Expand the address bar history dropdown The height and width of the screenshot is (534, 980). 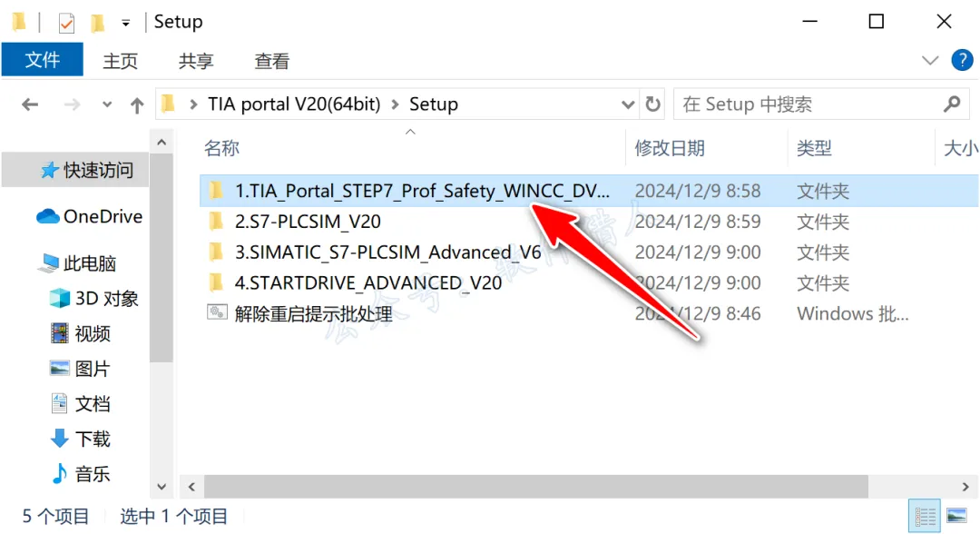tap(628, 104)
